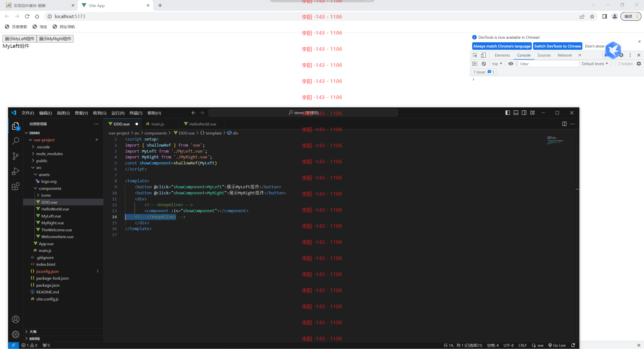The image size is (644, 349).
Task: Bookmark this page with the star icon
Action: click(x=592, y=17)
